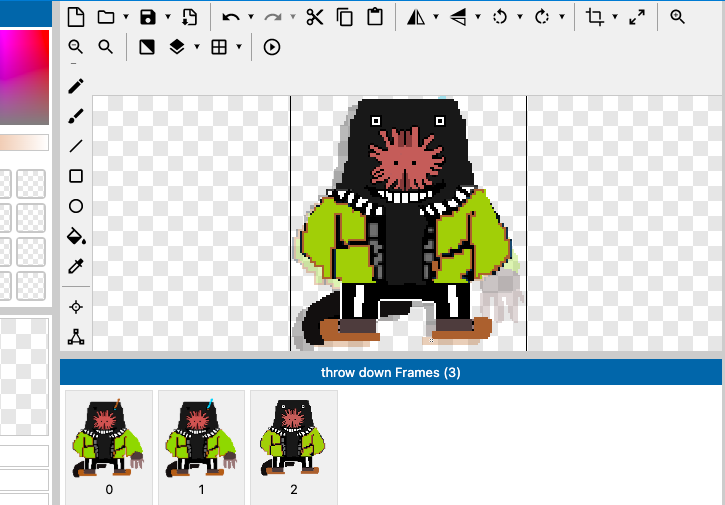
Task: Open animation frame 0 thumbnail
Action: (x=109, y=445)
